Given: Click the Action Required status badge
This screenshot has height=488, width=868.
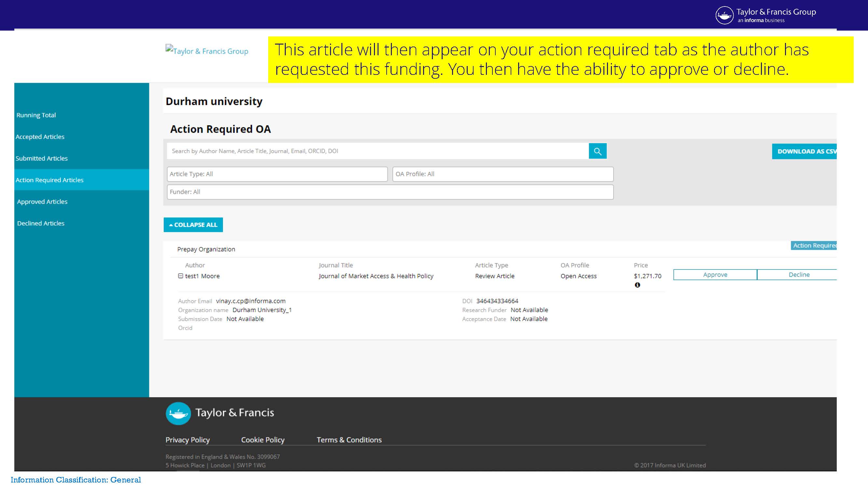Looking at the screenshot, I should coord(814,246).
